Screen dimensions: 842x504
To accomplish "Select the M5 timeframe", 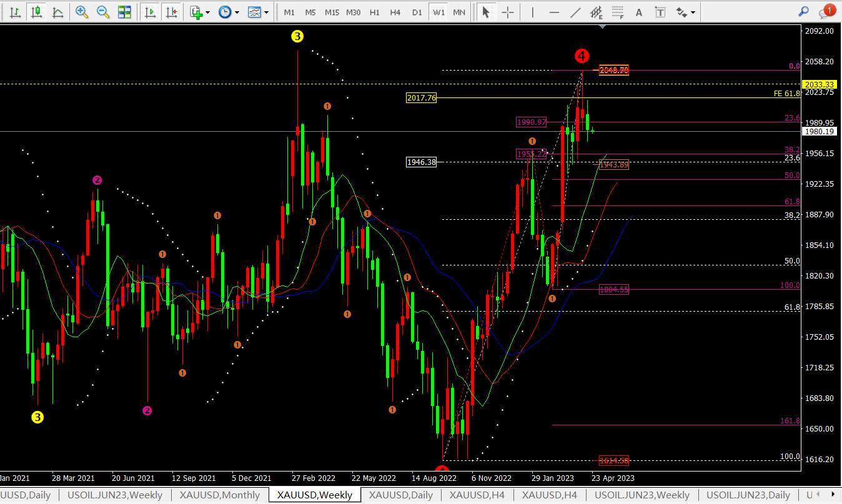I will tap(310, 12).
